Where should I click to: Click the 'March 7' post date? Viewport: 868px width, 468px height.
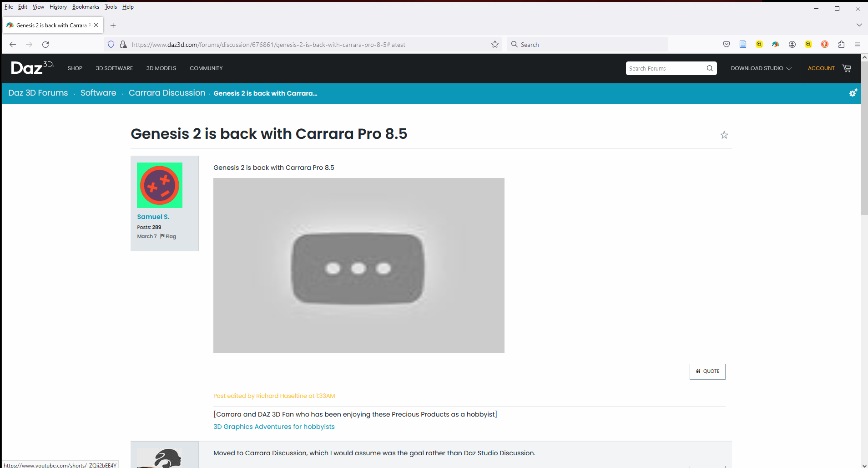pyautogui.click(x=147, y=236)
